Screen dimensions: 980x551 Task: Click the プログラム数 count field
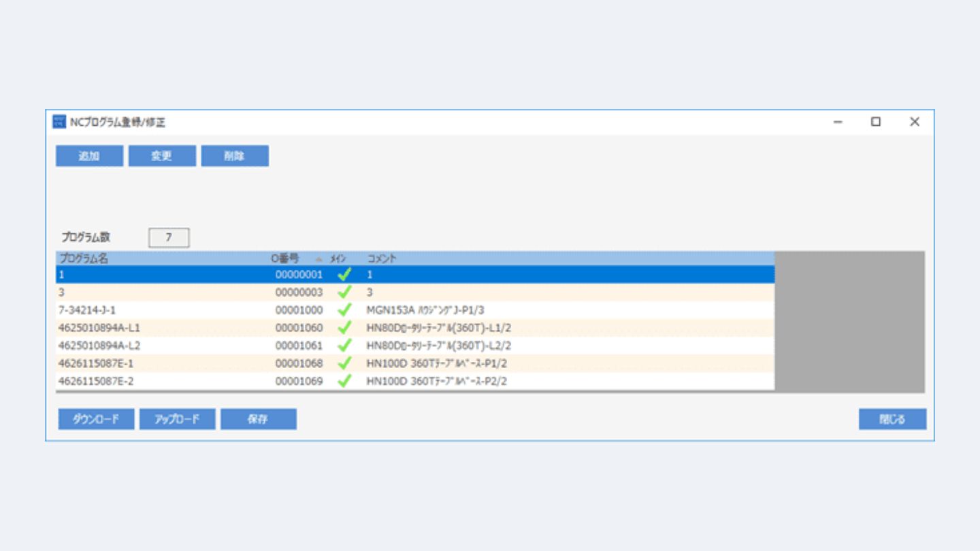[169, 237]
